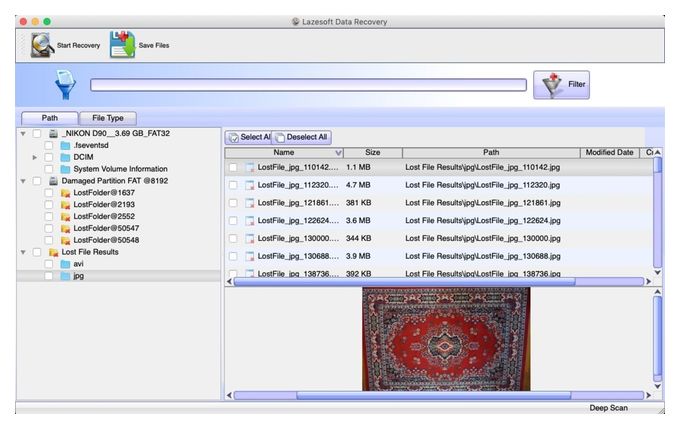
Task: Click the Deselect All button
Action: (x=302, y=137)
